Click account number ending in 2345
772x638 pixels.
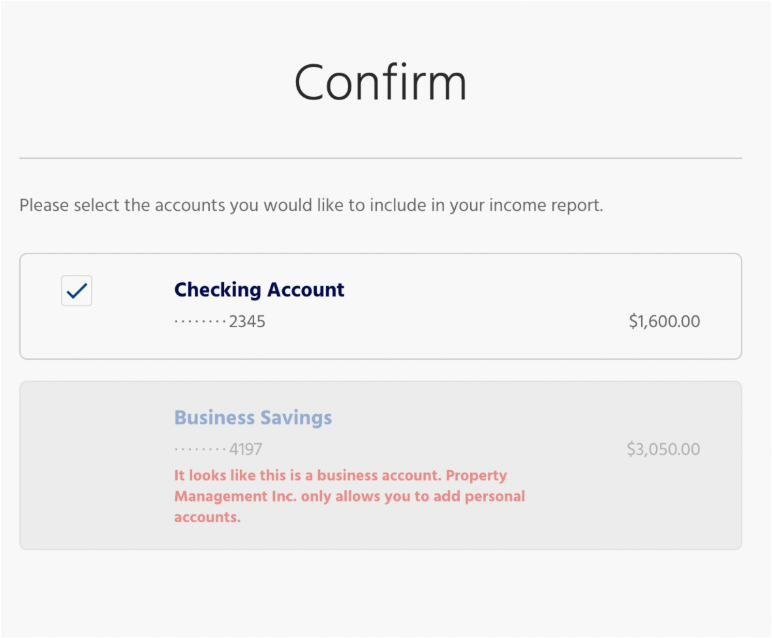pos(247,322)
